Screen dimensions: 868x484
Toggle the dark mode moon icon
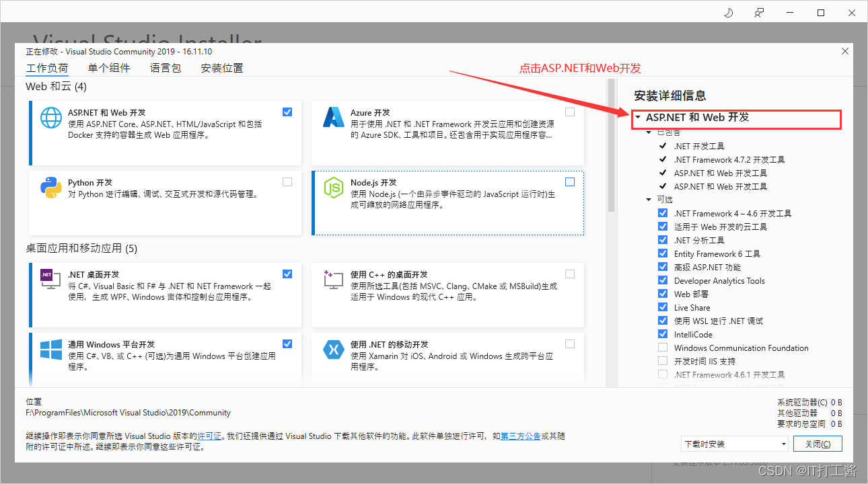(x=729, y=13)
